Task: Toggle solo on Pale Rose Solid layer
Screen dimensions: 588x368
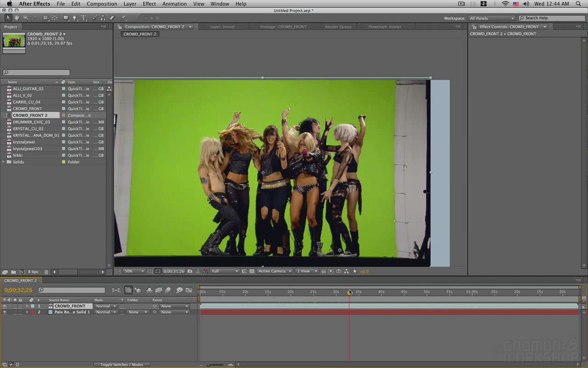Action: pos(15,312)
